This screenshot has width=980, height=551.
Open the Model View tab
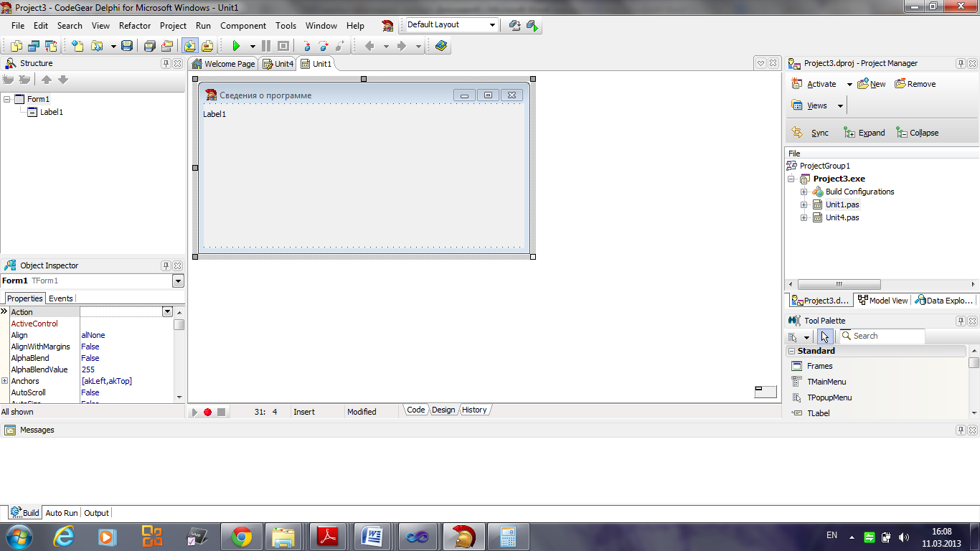pyautogui.click(x=882, y=301)
